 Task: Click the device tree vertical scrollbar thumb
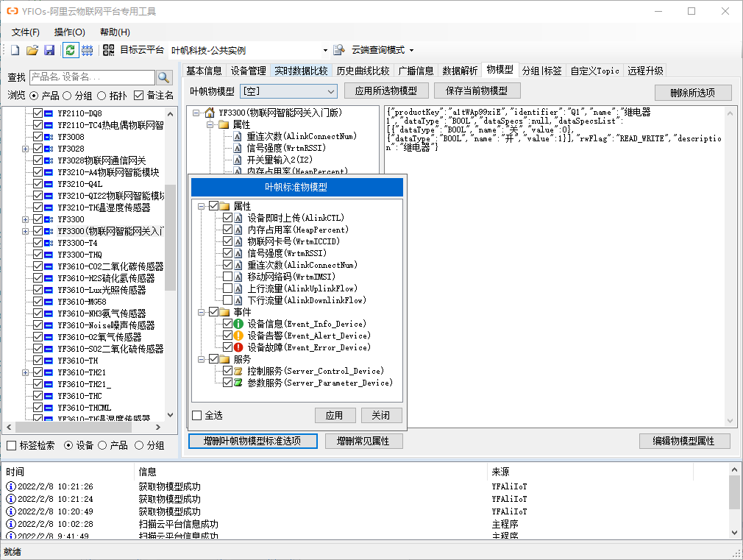coord(170,237)
